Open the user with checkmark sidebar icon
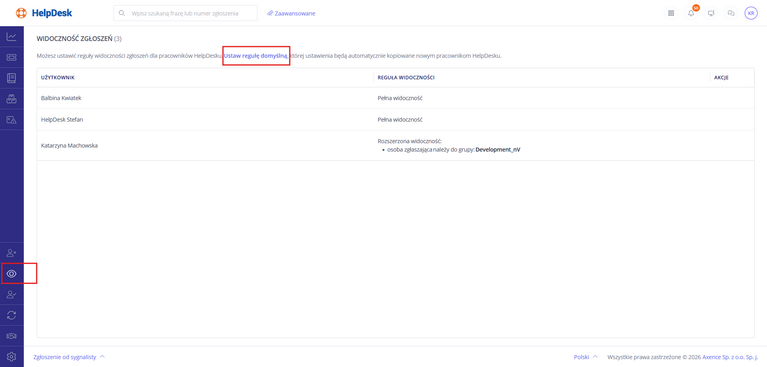This screenshot has height=367, width=767. pos(11,295)
